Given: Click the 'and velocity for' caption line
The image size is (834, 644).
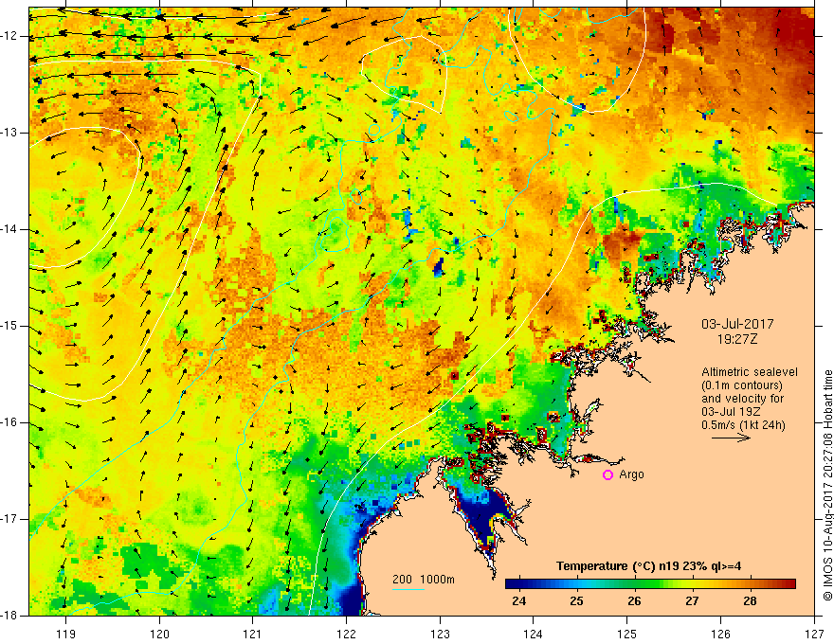Looking at the screenshot, I should tap(742, 399).
